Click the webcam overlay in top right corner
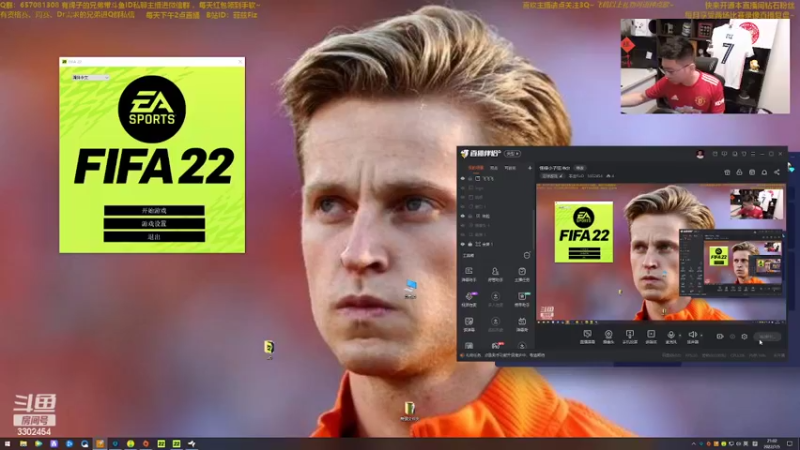This screenshot has height=450, width=800. click(705, 66)
